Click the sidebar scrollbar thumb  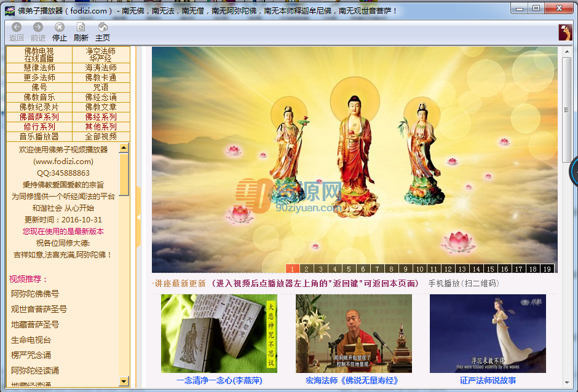click(x=124, y=174)
